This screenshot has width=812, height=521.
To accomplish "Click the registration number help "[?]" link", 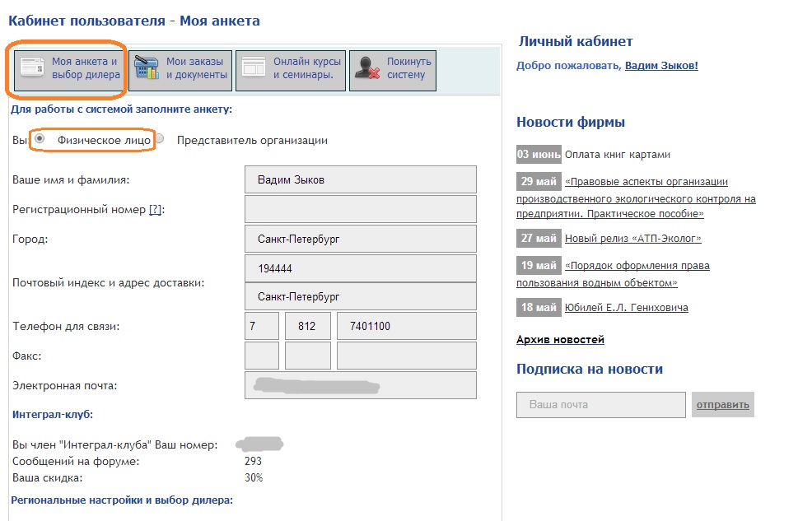I will [x=156, y=210].
